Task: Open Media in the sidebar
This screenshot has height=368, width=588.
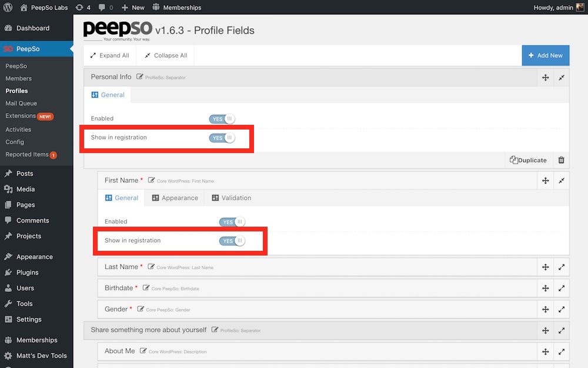Action: click(36, 189)
